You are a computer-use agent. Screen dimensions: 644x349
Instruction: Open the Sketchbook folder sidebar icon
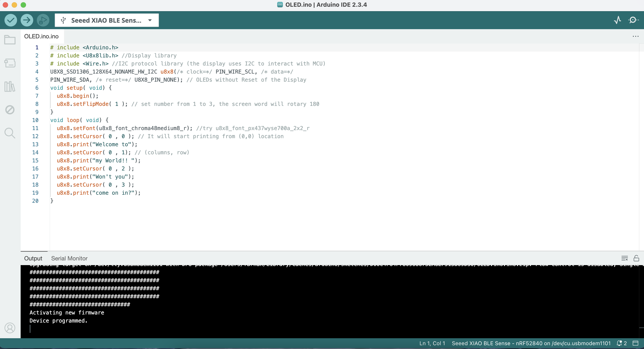[10, 40]
